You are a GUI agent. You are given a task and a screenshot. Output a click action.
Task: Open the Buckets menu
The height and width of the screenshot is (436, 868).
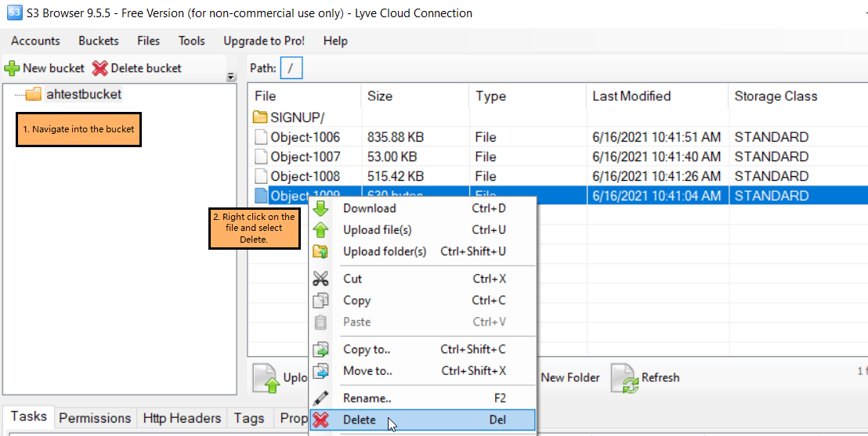(99, 41)
